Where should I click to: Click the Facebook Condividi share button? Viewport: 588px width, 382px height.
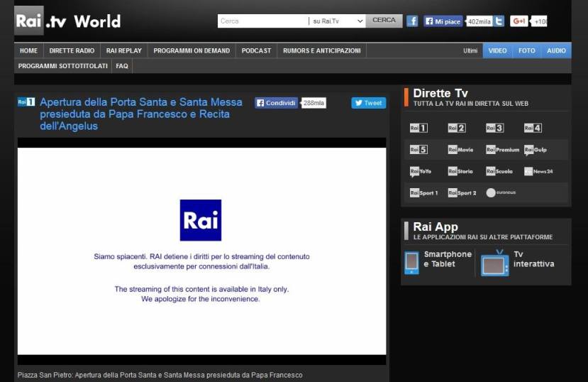pyautogui.click(x=276, y=103)
